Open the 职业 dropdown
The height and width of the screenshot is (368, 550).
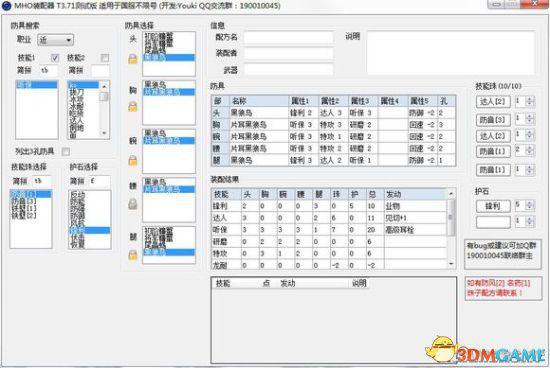pyautogui.click(x=55, y=40)
